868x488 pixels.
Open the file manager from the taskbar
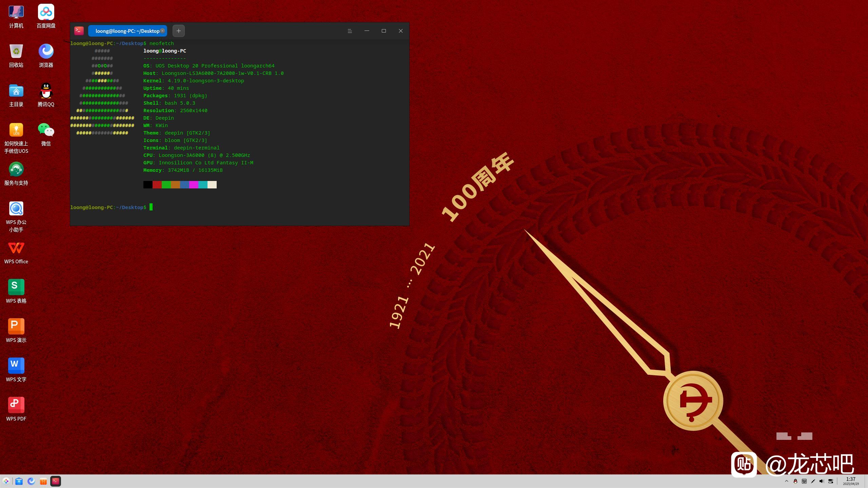(19, 481)
